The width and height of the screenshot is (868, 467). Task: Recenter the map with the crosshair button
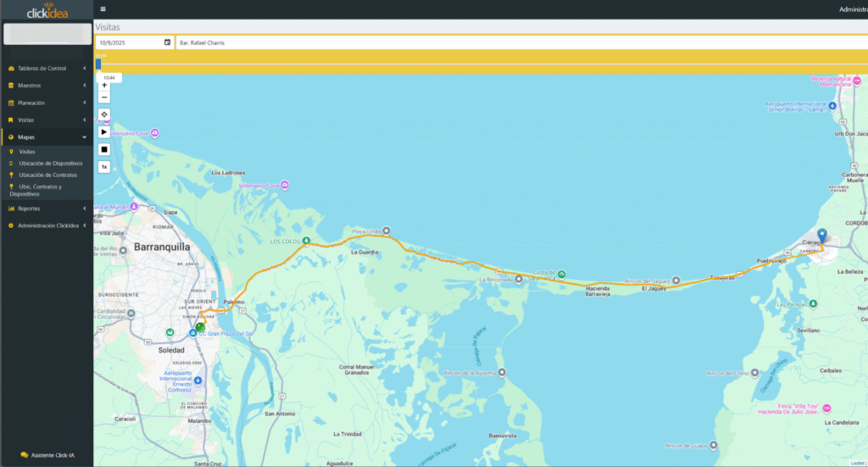pyautogui.click(x=104, y=114)
